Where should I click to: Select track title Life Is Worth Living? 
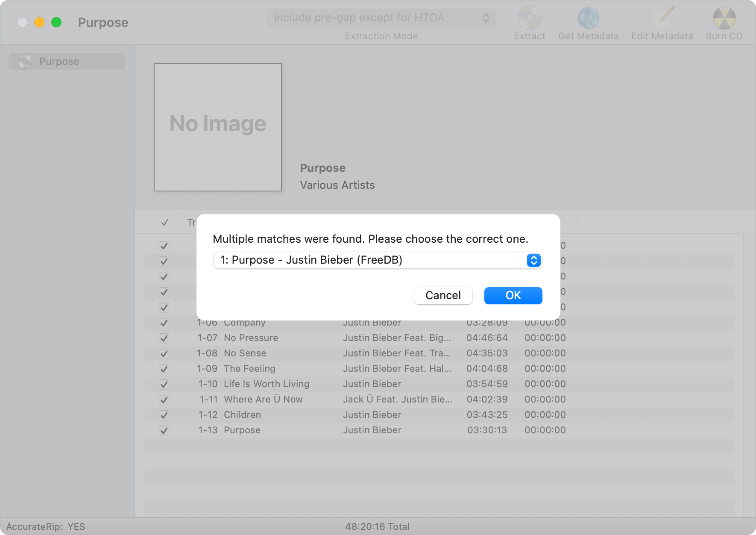click(x=267, y=384)
